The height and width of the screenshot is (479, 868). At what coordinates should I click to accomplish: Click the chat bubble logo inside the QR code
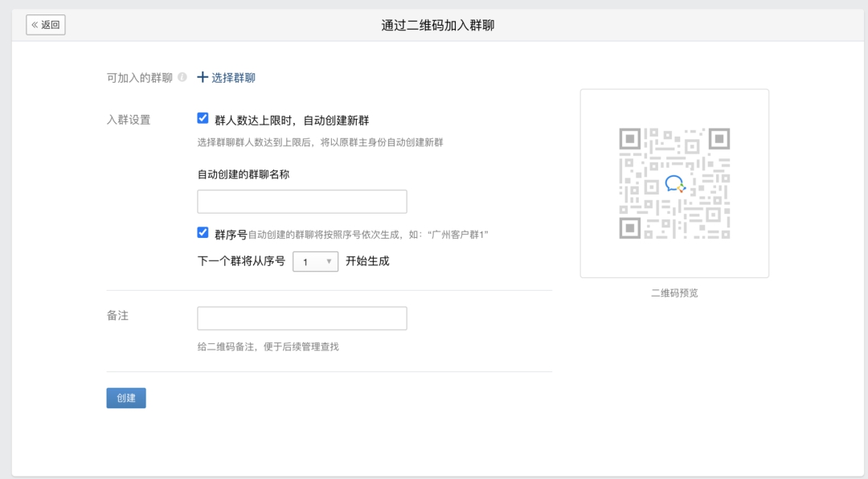click(x=674, y=184)
